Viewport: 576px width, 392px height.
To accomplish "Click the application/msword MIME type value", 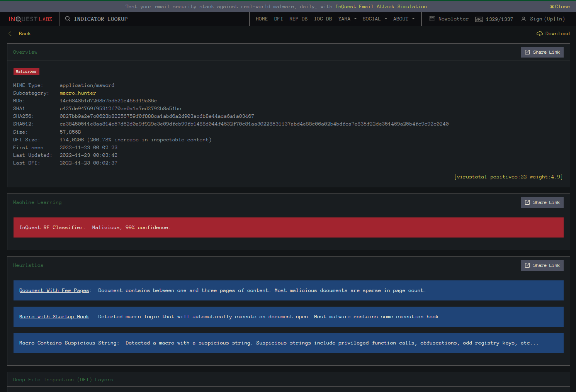I will click(x=87, y=85).
